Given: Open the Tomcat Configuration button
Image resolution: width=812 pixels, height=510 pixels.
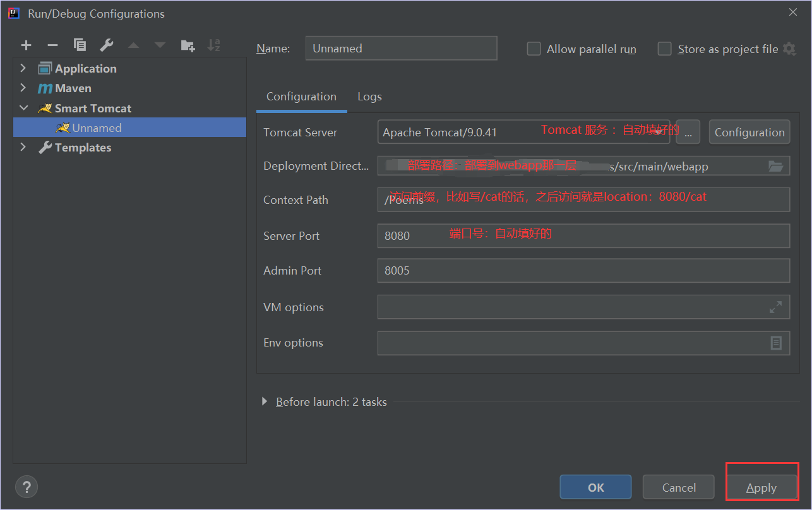Looking at the screenshot, I should 749,132.
